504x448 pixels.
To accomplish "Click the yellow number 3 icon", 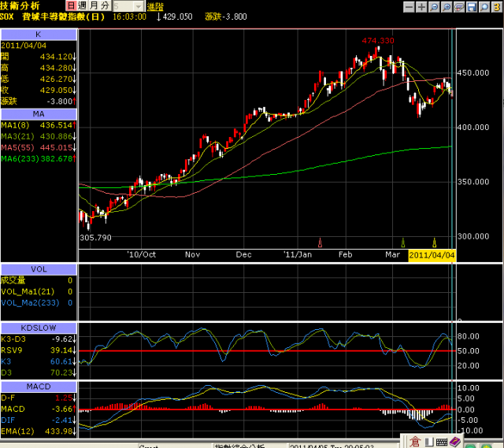I will pos(497,7).
